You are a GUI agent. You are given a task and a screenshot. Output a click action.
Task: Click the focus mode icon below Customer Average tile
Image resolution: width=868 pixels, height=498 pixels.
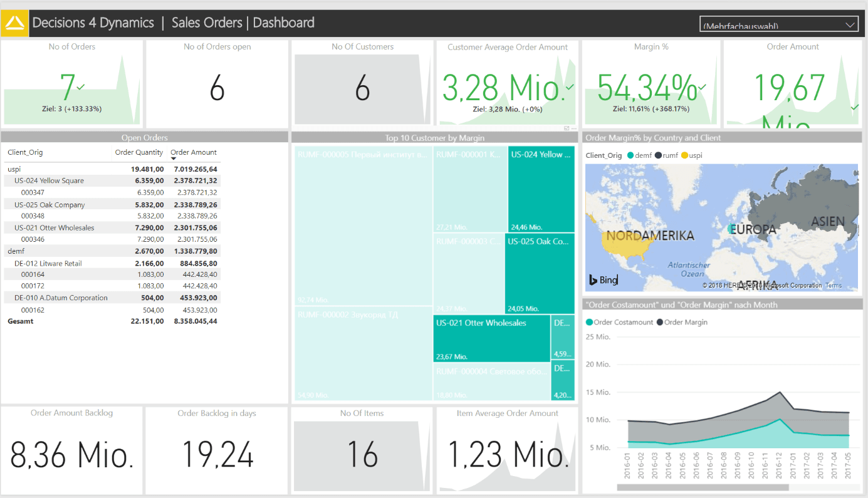coord(566,128)
